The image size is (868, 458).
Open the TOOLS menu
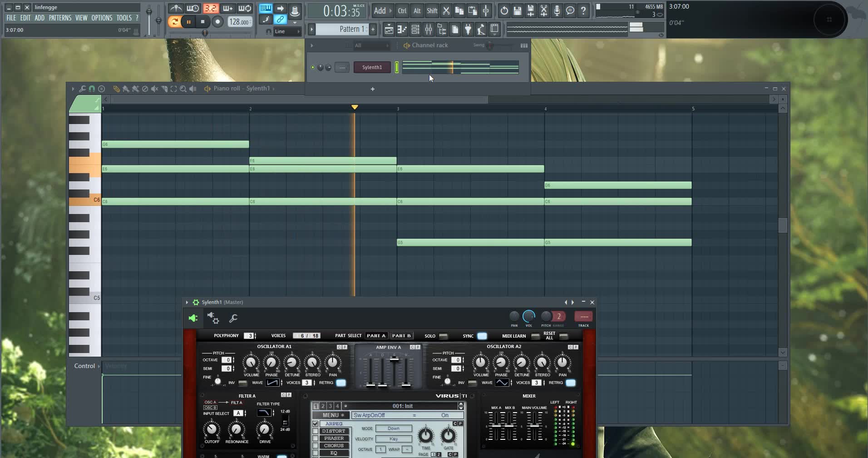[124, 18]
